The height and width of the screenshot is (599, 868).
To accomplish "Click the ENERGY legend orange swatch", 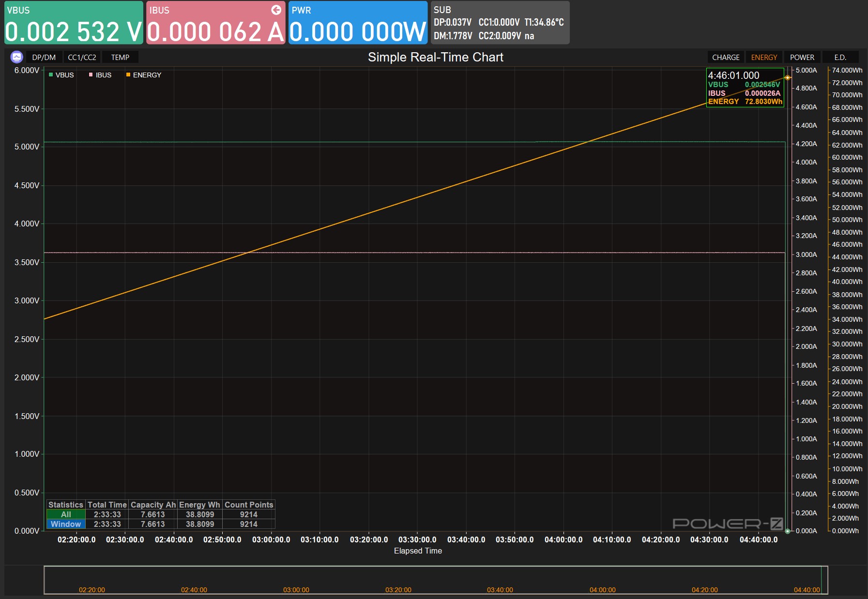I will click(128, 75).
